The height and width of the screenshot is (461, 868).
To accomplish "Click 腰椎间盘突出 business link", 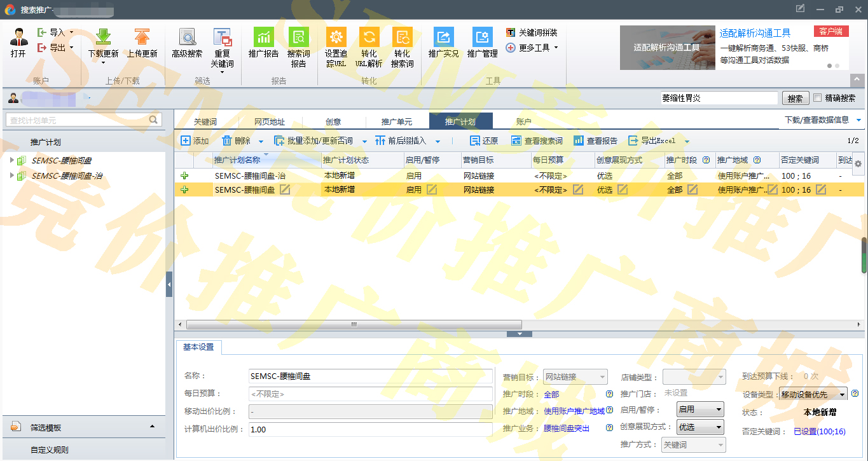I will [x=567, y=428].
